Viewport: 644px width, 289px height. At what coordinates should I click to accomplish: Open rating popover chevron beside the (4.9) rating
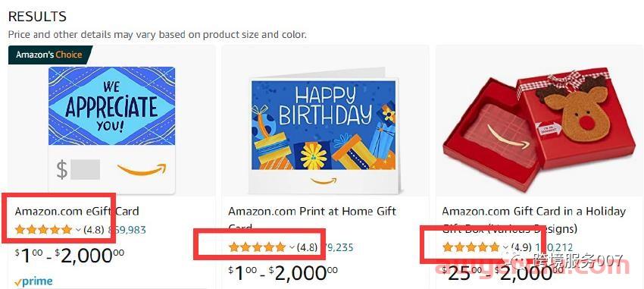(505, 248)
